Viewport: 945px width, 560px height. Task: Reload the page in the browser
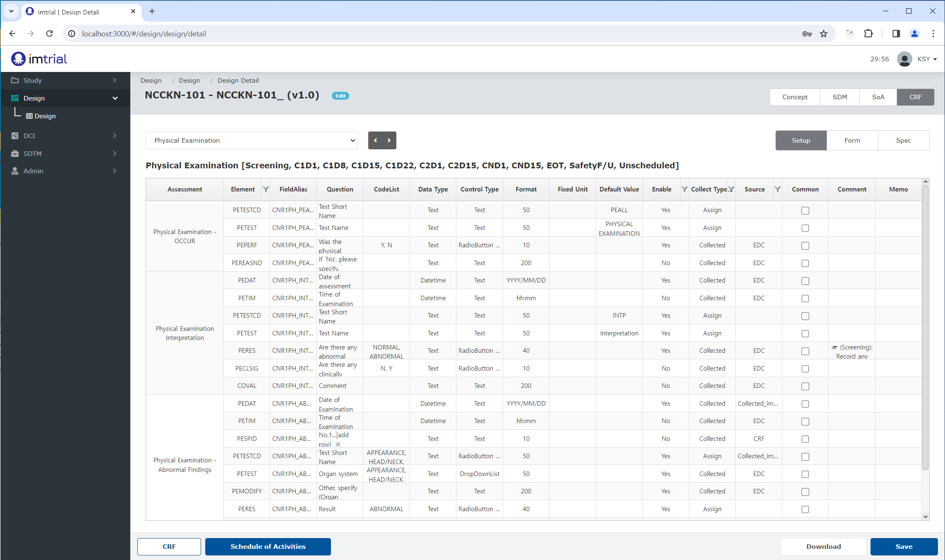click(x=49, y=34)
